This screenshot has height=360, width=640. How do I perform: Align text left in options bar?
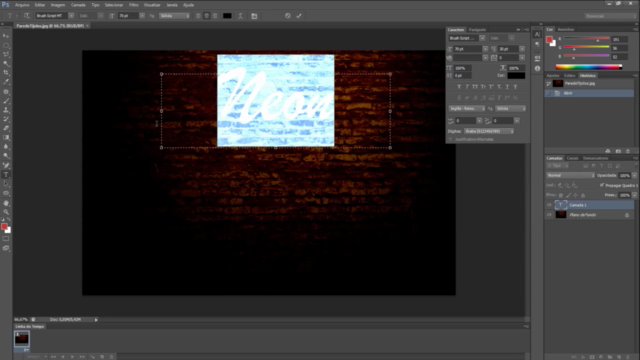pos(198,16)
